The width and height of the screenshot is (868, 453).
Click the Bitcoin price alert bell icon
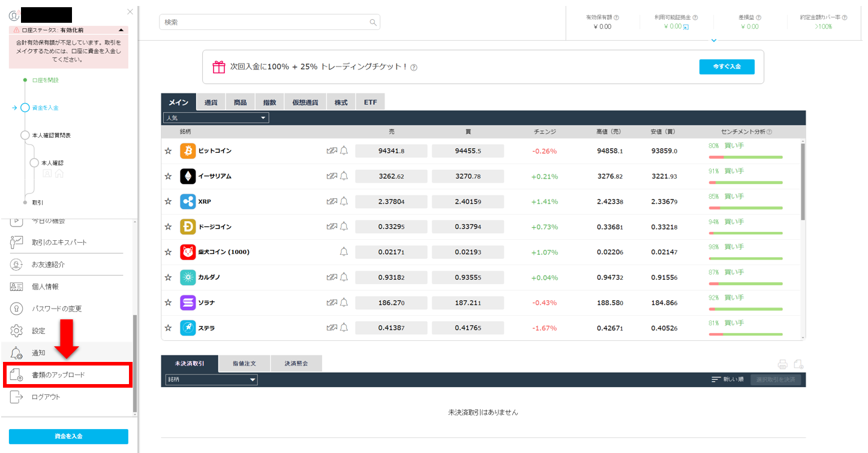pyautogui.click(x=344, y=151)
